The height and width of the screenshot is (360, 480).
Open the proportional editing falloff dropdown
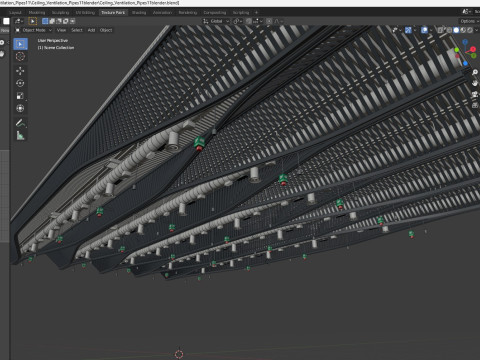(278, 21)
